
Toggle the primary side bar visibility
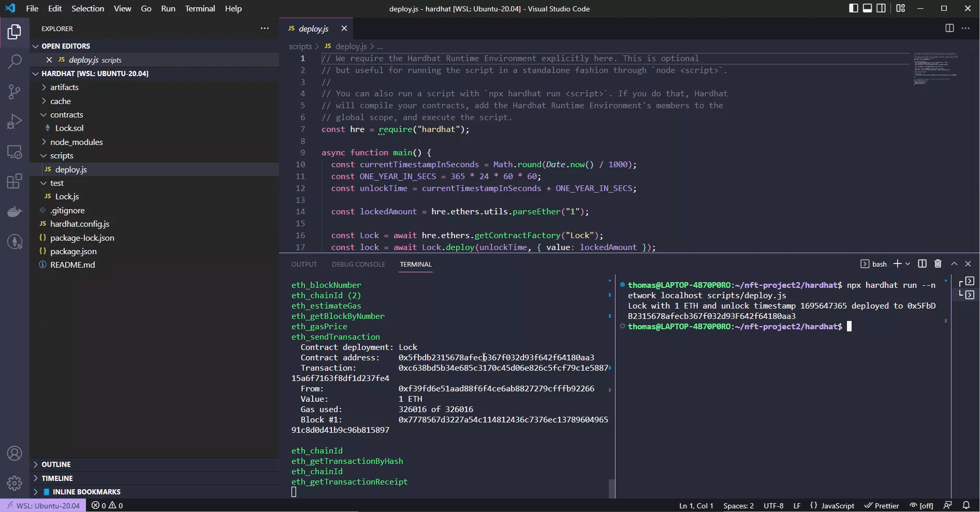pos(854,8)
